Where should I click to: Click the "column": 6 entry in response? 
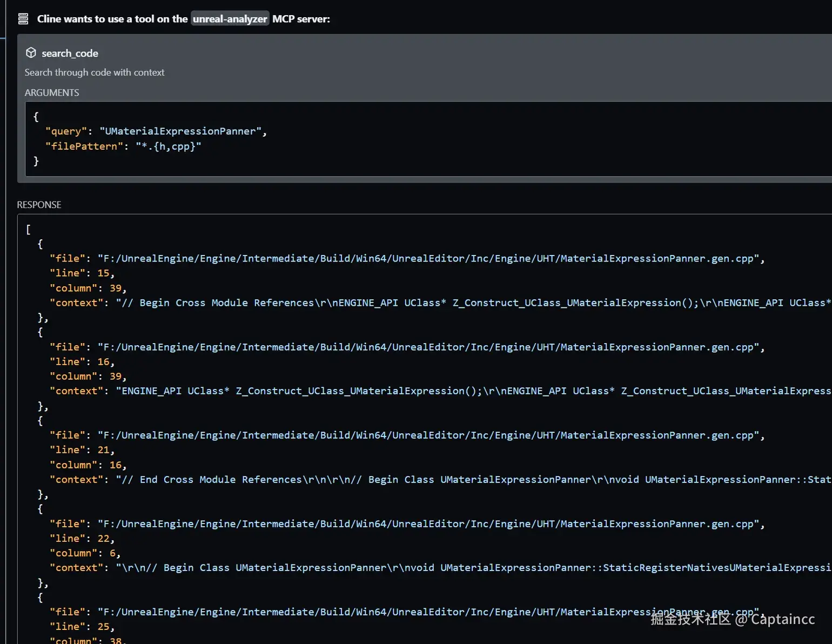tap(85, 553)
